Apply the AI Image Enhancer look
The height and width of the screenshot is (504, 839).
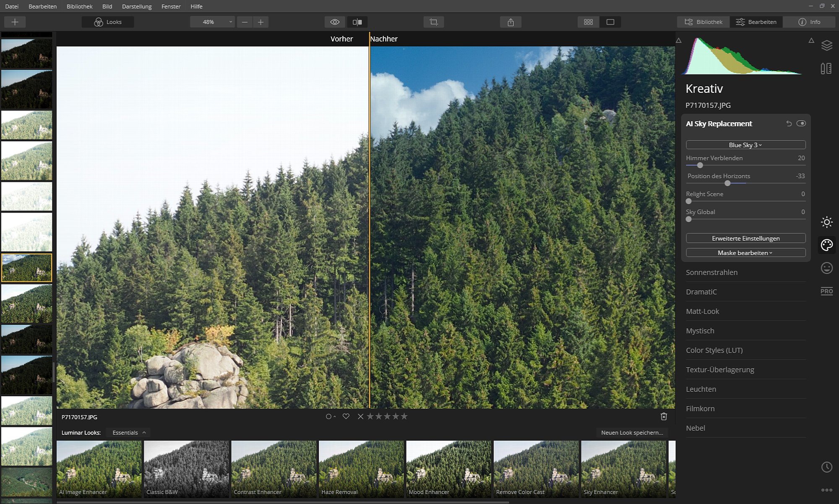(x=99, y=469)
